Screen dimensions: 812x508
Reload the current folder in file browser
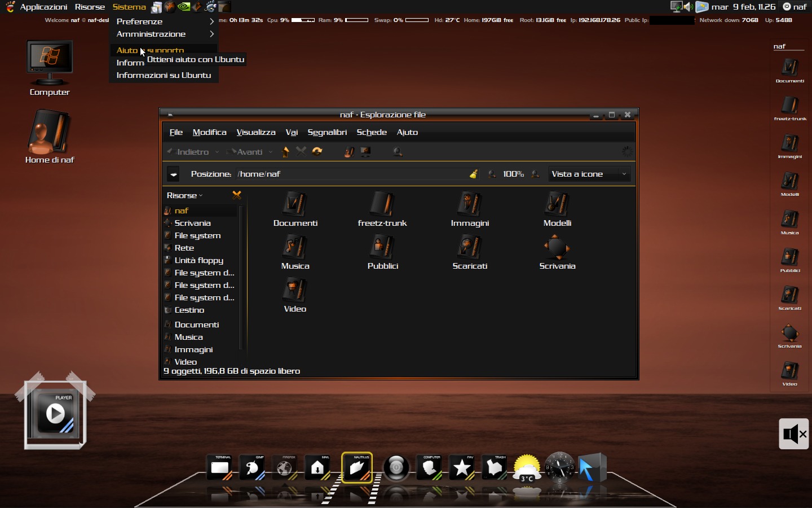pyautogui.click(x=317, y=151)
